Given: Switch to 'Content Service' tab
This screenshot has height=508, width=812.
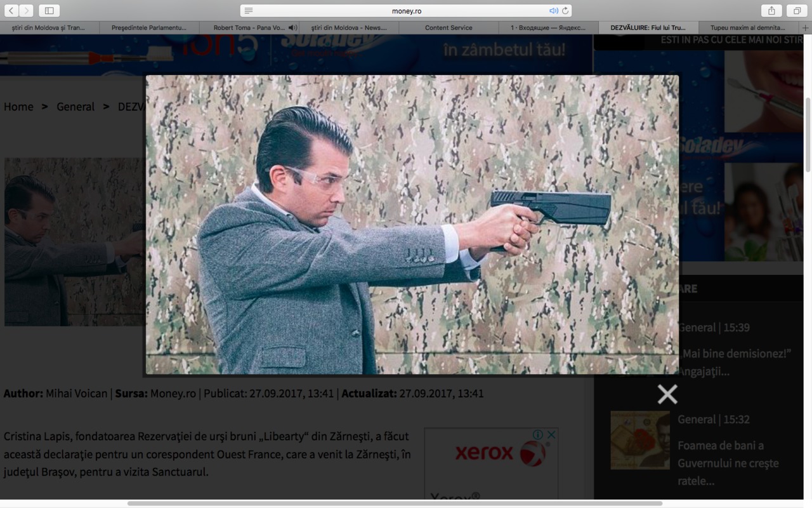Looking at the screenshot, I should (449, 28).
